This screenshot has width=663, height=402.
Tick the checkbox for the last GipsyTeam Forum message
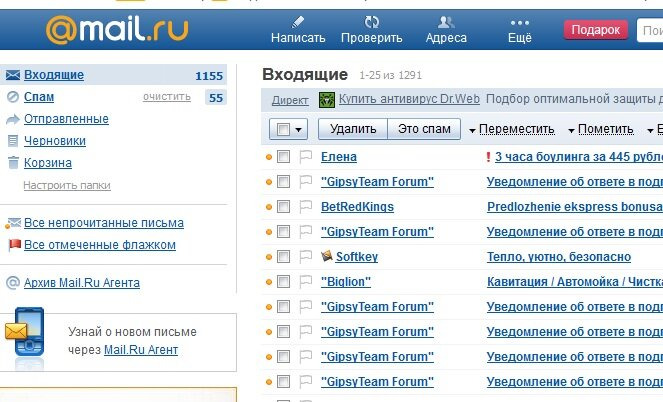283,382
